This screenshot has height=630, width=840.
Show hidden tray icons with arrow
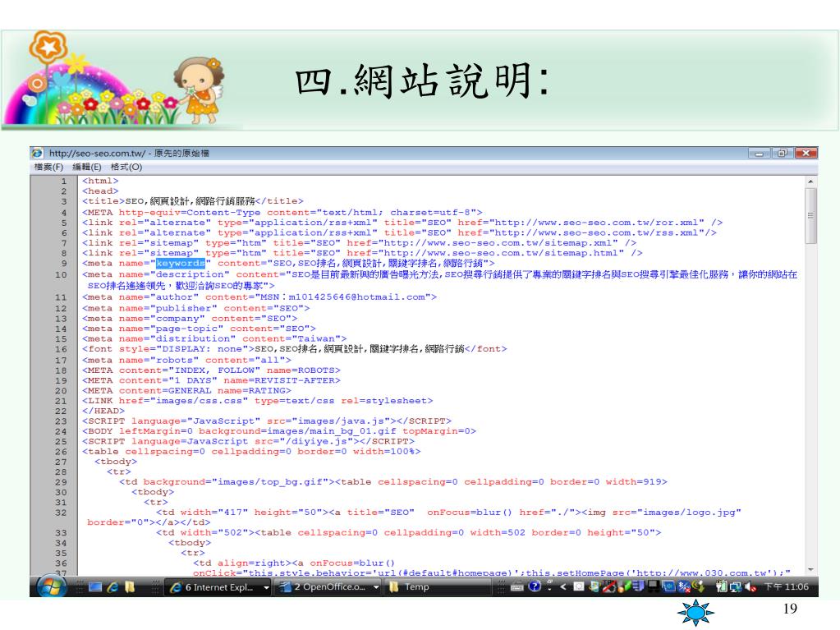click(565, 587)
